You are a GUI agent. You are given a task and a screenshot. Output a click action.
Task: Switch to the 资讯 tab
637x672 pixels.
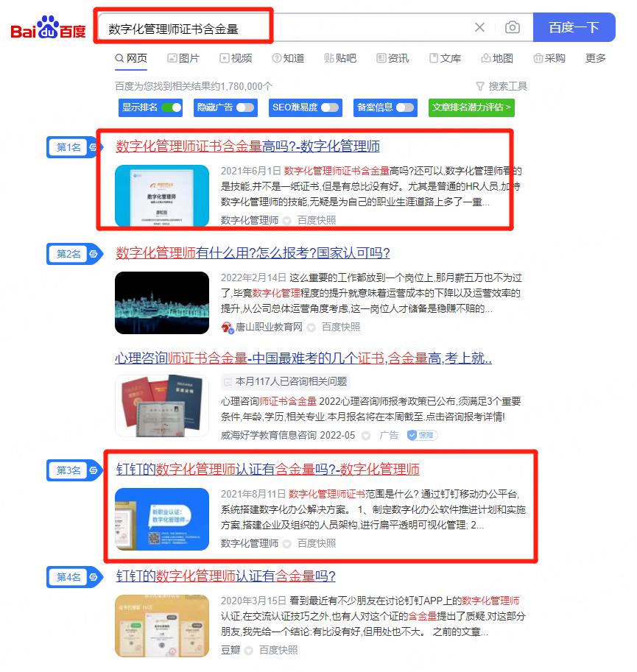393,58
